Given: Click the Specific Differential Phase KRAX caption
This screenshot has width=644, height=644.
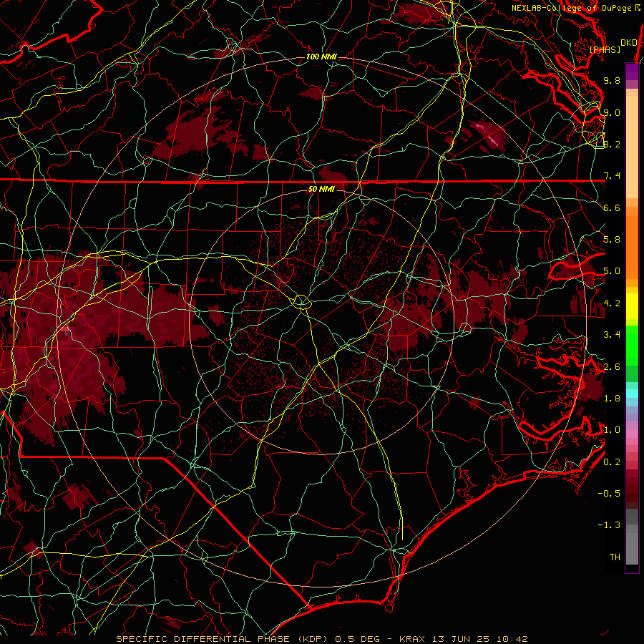Looking at the screenshot, I should tap(322, 639).
